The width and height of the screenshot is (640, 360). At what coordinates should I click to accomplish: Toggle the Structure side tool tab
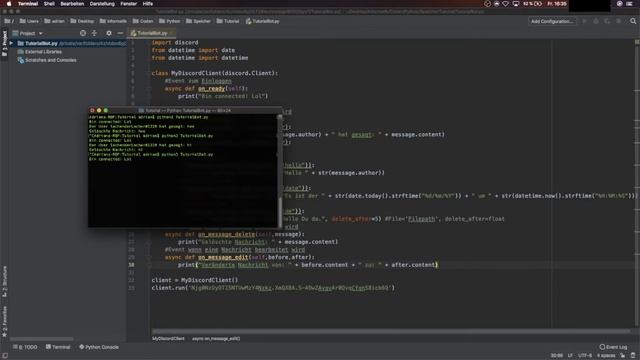pyautogui.click(x=4, y=282)
